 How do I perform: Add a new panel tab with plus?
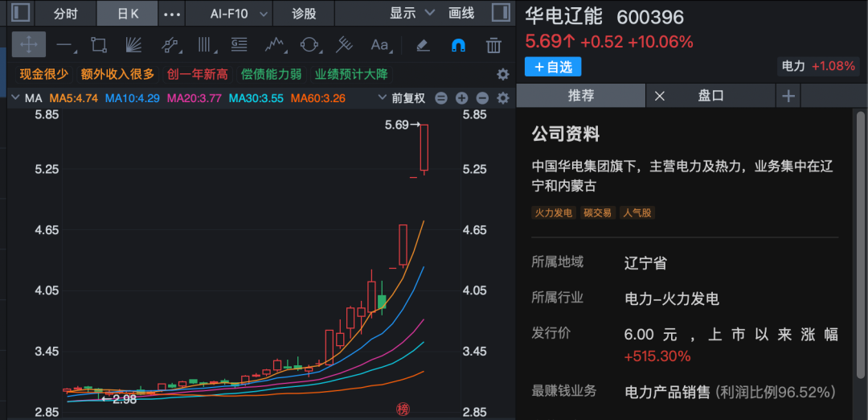(x=788, y=97)
